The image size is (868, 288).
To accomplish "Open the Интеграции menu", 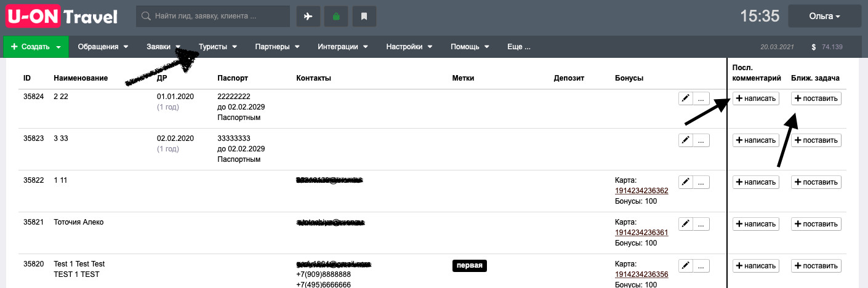I will 342,47.
